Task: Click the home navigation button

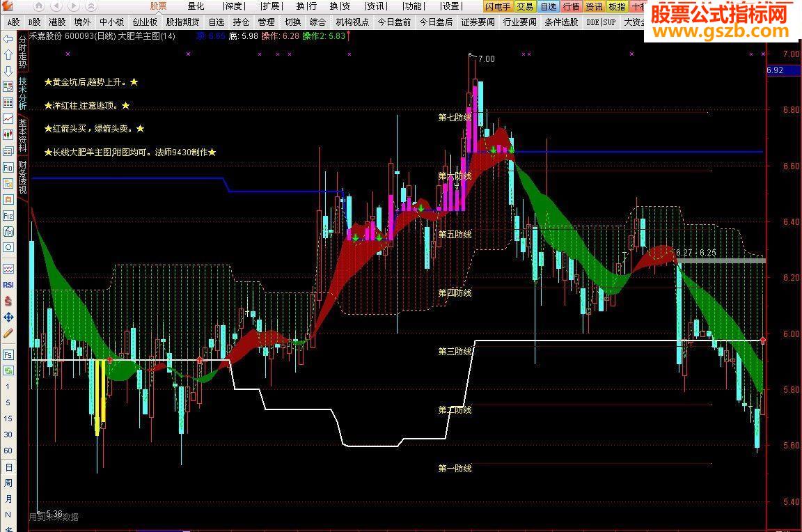Action: coord(39,6)
